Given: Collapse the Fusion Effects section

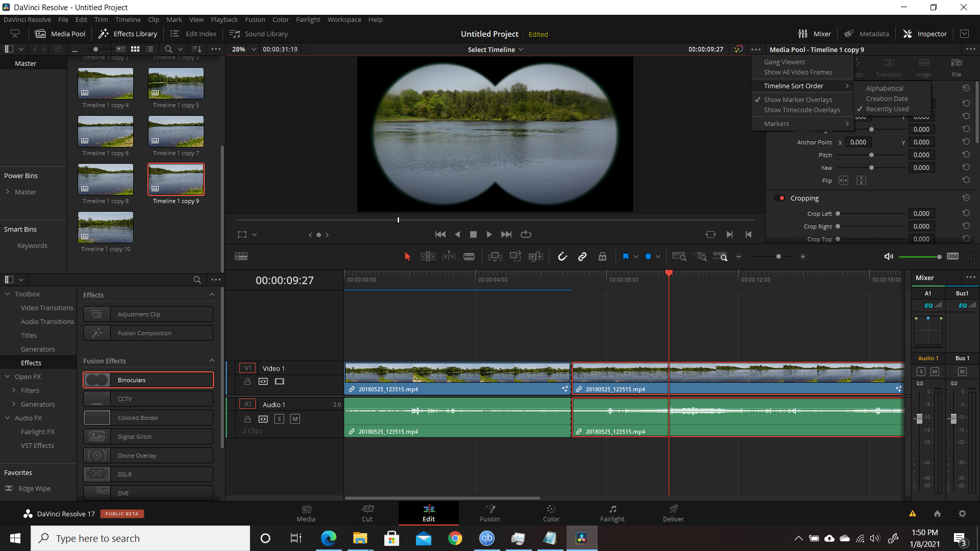Looking at the screenshot, I should [x=212, y=361].
